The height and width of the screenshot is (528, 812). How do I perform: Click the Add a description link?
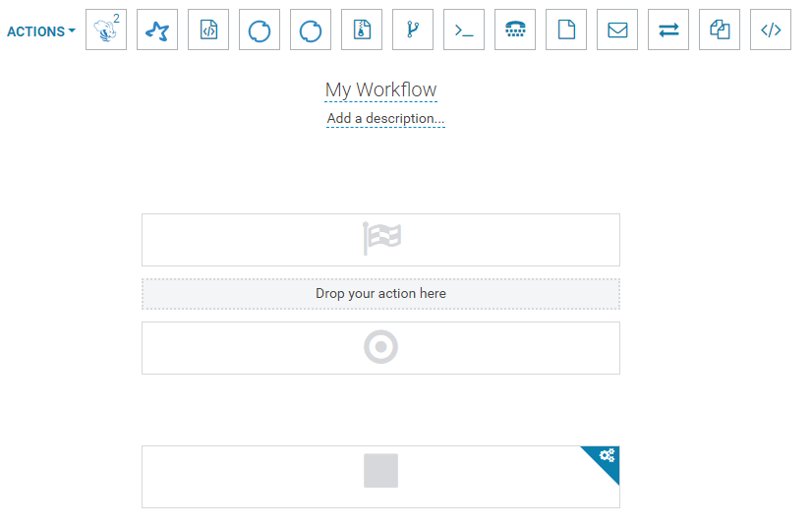pyautogui.click(x=385, y=119)
